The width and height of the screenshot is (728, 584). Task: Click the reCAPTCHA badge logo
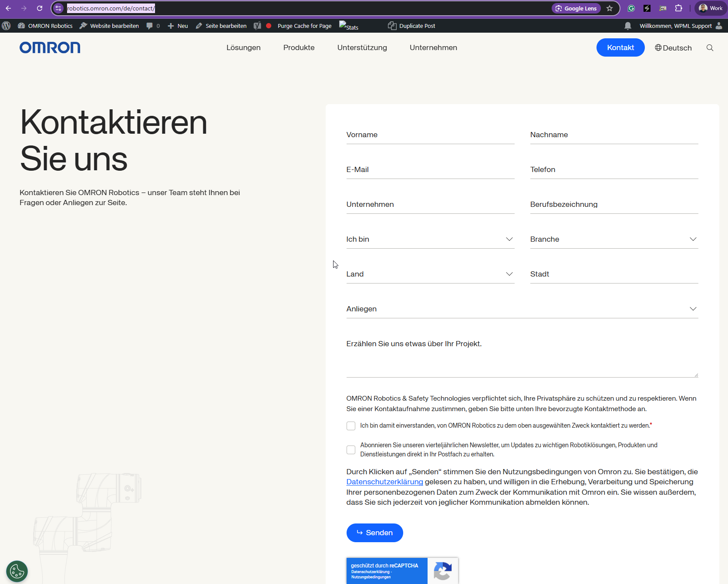tap(443, 571)
